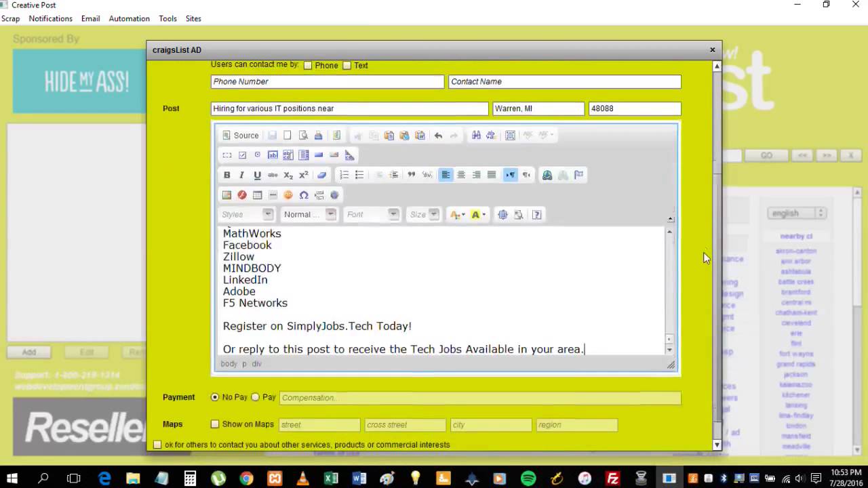The height and width of the screenshot is (488, 868).
Task: Apply Superscript formatting
Action: pos(304,175)
